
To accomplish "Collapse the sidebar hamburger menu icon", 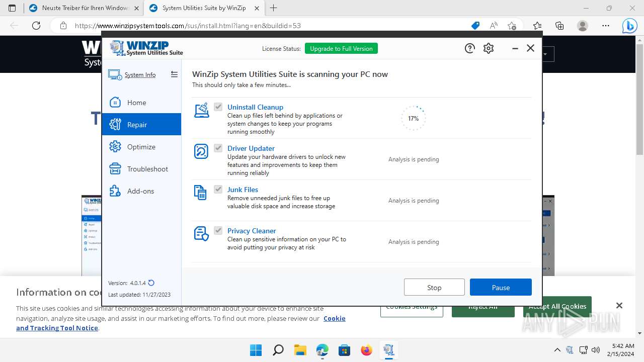I will coord(174,74).
